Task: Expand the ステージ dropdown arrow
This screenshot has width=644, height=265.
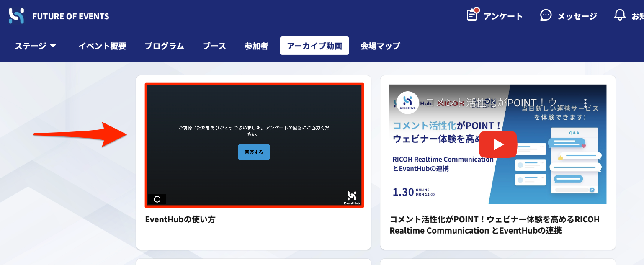Action: (x=53, y=46)
